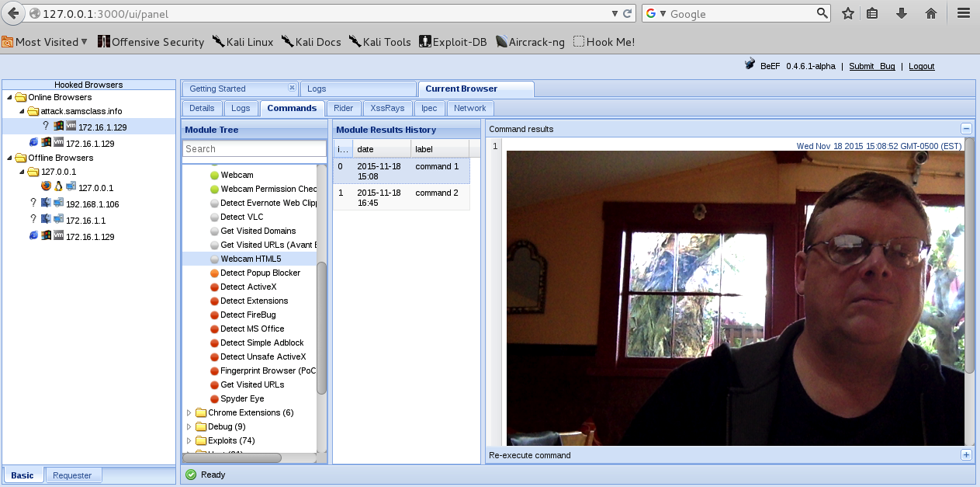The height and width of the screenshot is (487, 980).
Task: Select the command 1 result row
Action: pyautogui.click(x=401, y=171)
